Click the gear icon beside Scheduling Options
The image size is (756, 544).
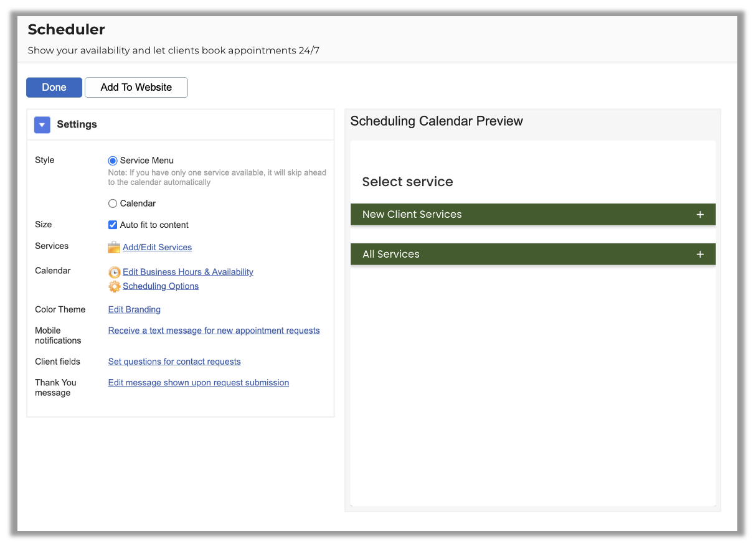(114, 286)
